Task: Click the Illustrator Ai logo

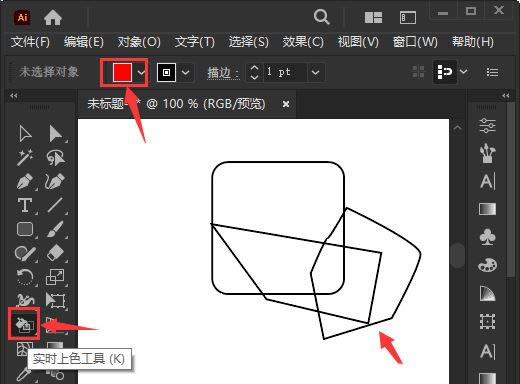Action: [22, 17]
